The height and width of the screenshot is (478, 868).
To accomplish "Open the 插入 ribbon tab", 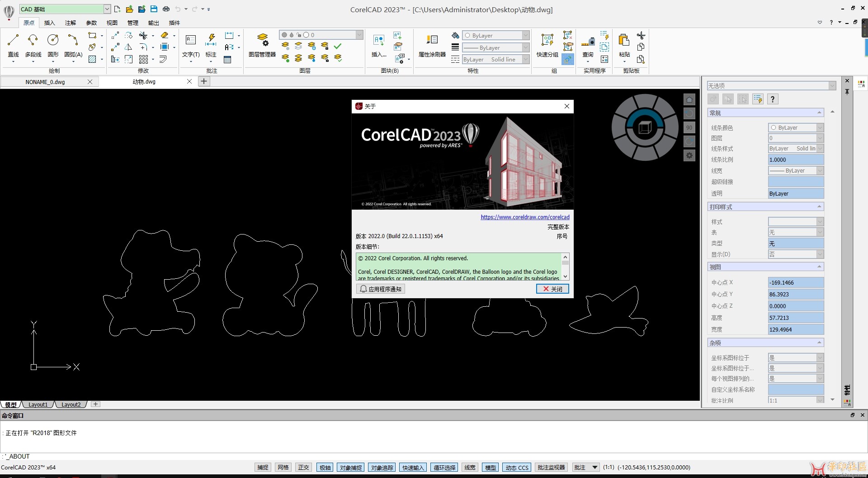I will coord(50,23).
